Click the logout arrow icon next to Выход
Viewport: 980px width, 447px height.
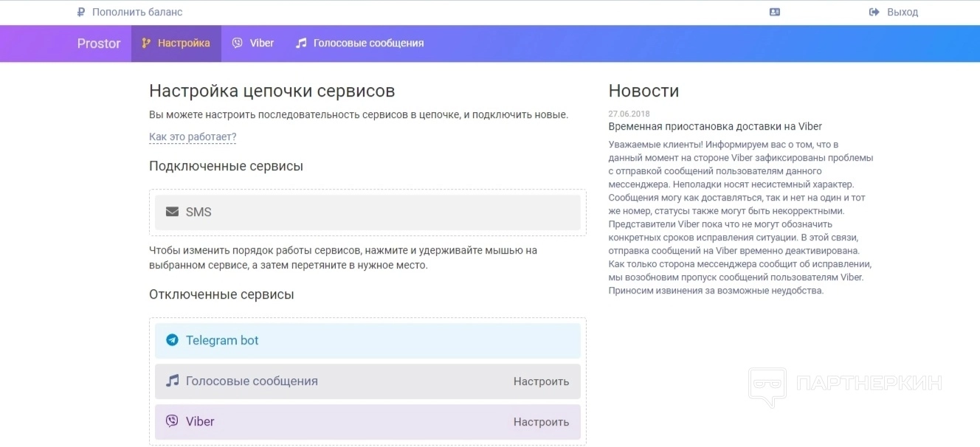point(874,12)
